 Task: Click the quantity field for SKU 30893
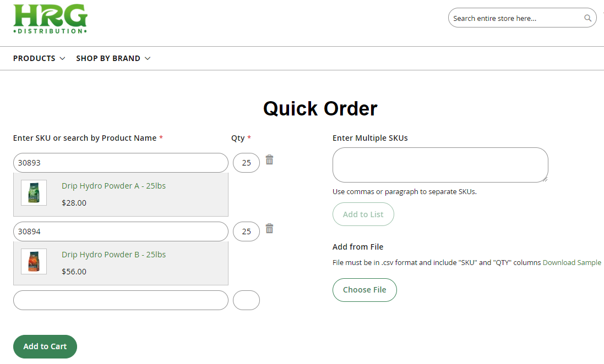[x=246, y=163]
